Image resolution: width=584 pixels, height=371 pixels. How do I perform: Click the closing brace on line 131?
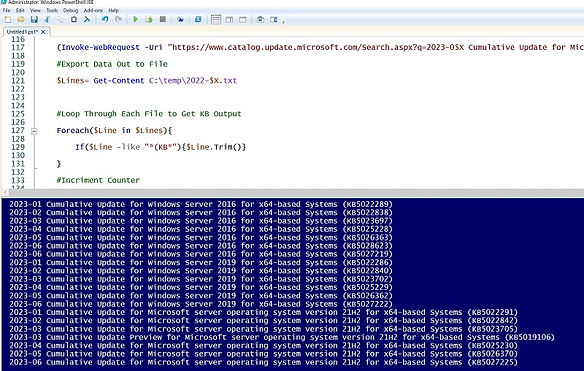tap(58, 164)
